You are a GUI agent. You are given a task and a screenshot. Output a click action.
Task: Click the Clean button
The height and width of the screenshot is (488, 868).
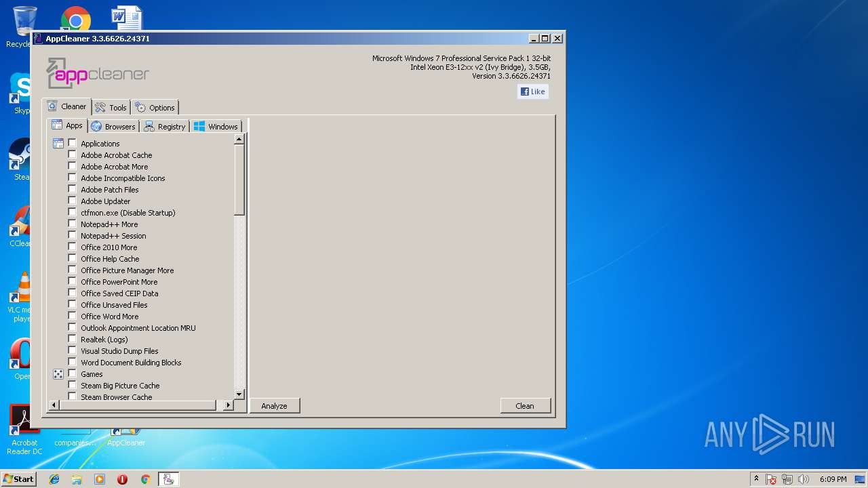[525, 406]
